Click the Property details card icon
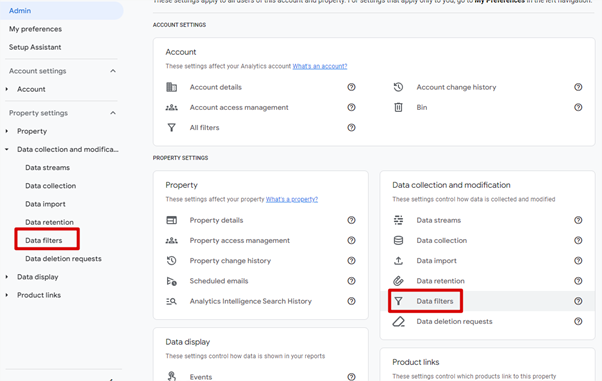The width and height of the screenshot is (602, 381). click(171, 220)
